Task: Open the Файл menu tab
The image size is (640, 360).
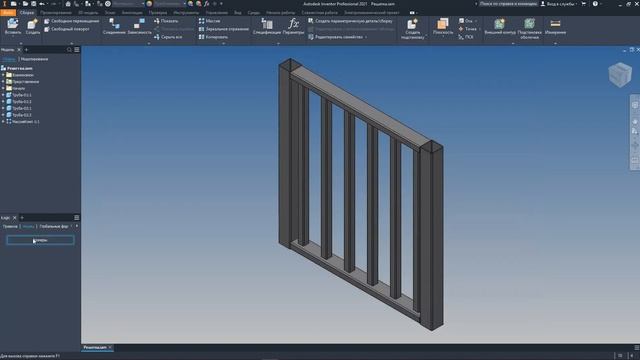Action: point(8,13)
